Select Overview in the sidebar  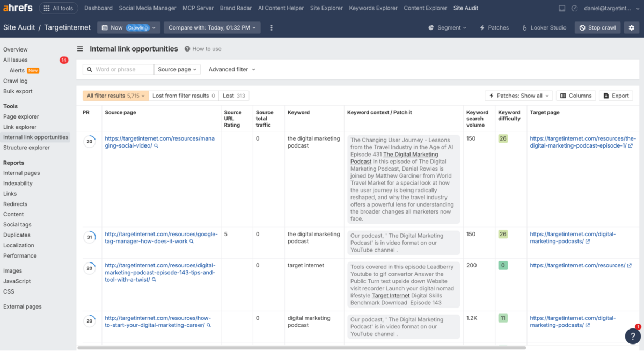pyautogui.click(x=16, y=49)
